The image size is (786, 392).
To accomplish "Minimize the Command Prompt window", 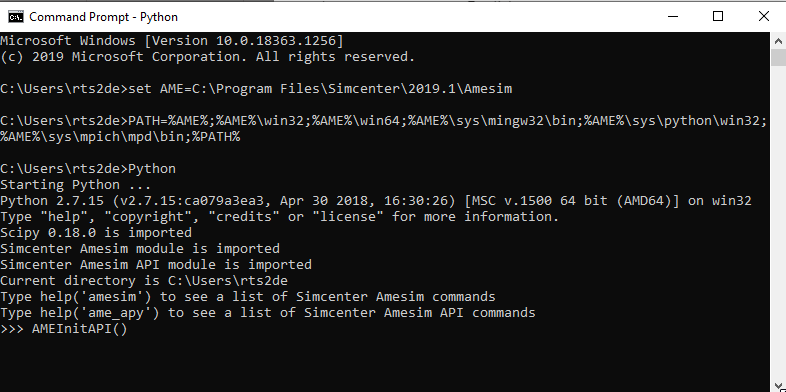I will pos(672,17).
